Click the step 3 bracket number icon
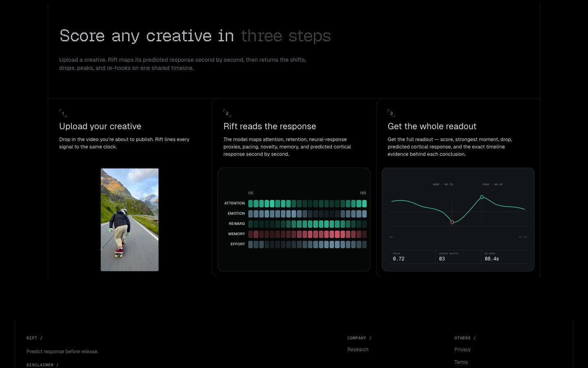Viewport: 588px width, 368px height. coord(391,113)
